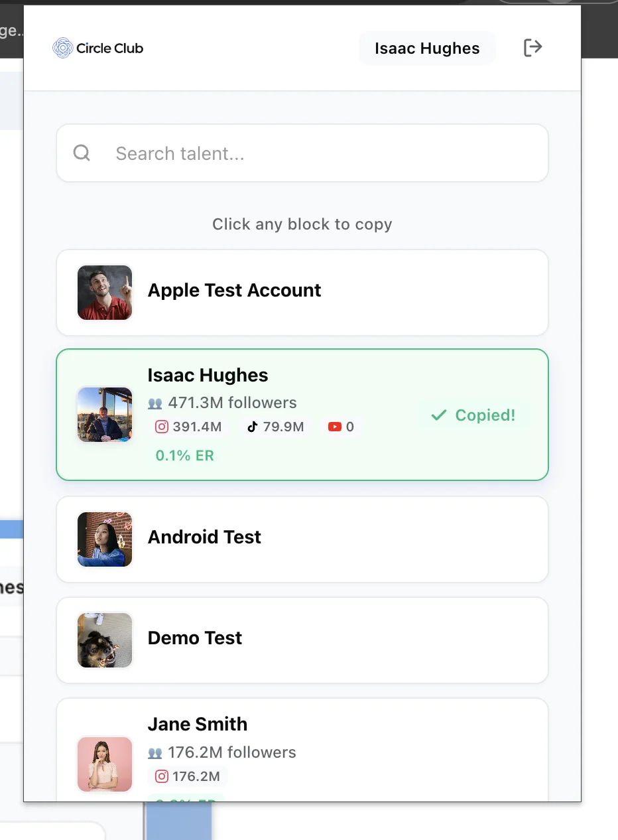Copy the Apple Test Account block
The height and width of the screenshot is (840, 618).
[302, 292]
